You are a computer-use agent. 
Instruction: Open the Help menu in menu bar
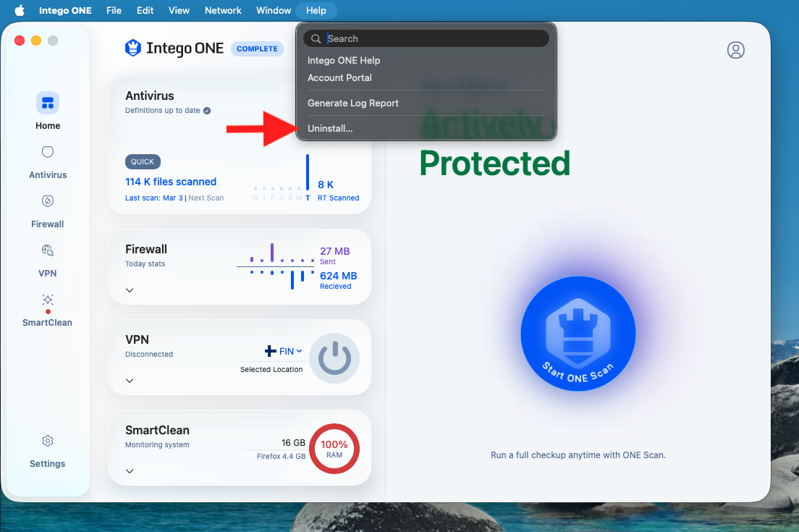[316, 10]
